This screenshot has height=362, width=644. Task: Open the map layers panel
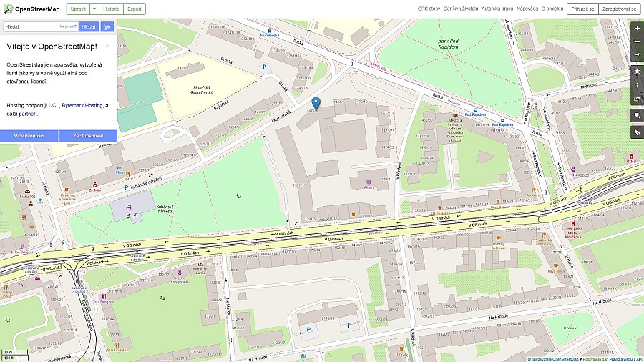click(x=637, y=72)
